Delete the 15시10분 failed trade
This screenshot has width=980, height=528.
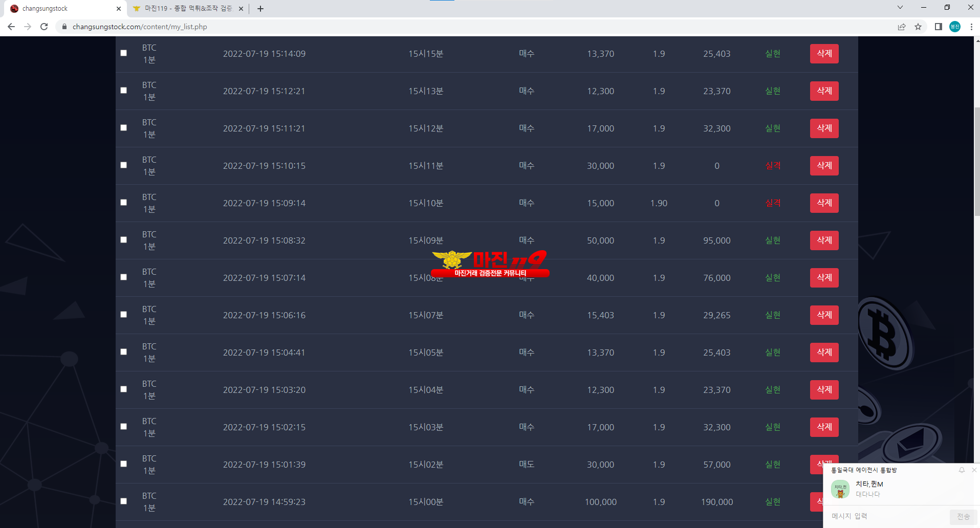coord(824,203)
